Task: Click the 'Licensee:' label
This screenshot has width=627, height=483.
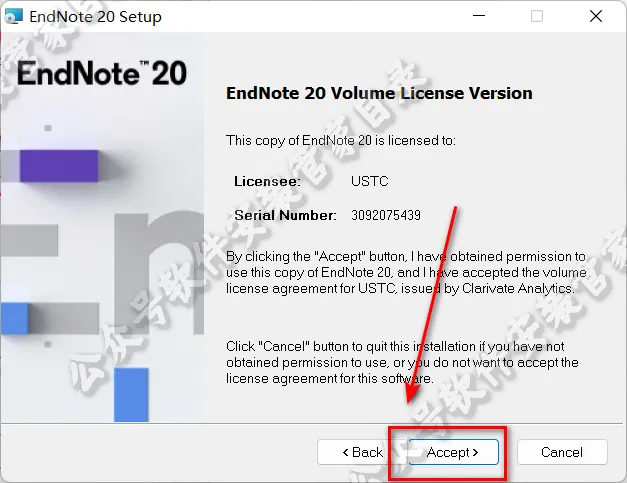Action: [x=267, y=181]
